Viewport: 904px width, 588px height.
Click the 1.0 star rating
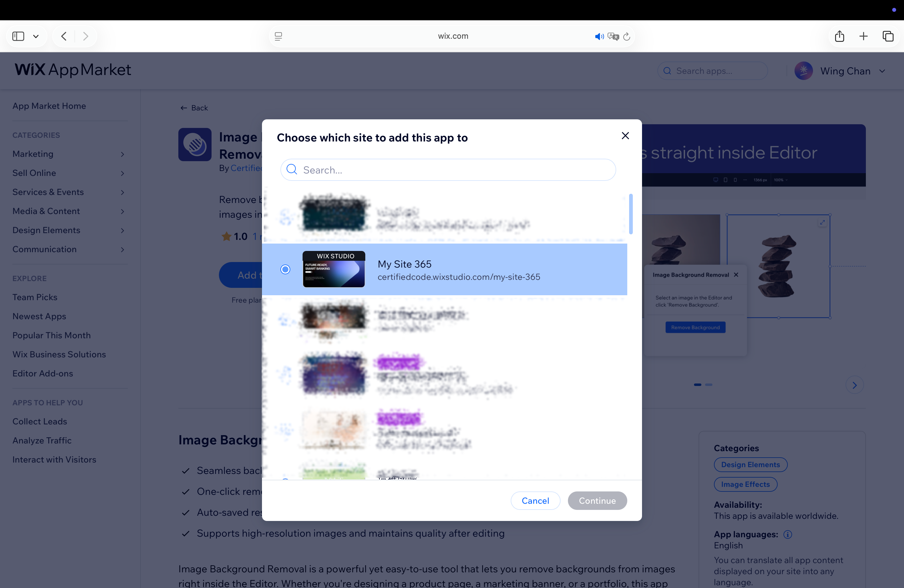click(234, 236)
